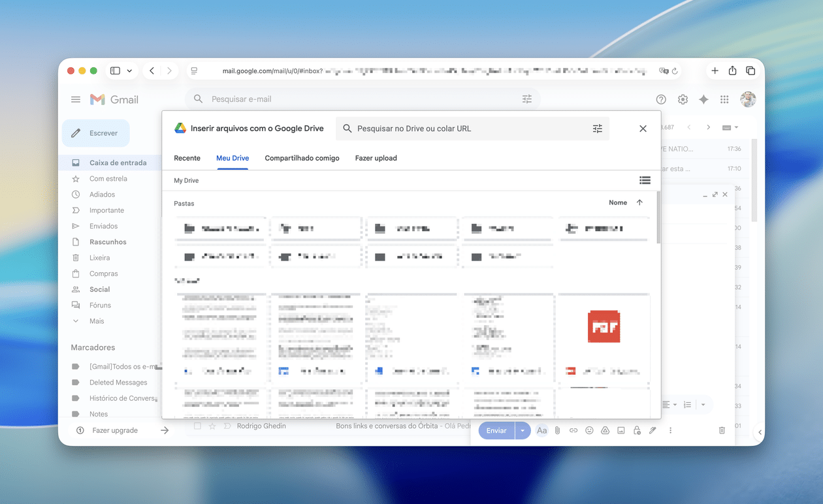Viewport: 823px width, 504px height.
Task: Toggle confidential mode lock icon
Action: (x=637, y=431)
